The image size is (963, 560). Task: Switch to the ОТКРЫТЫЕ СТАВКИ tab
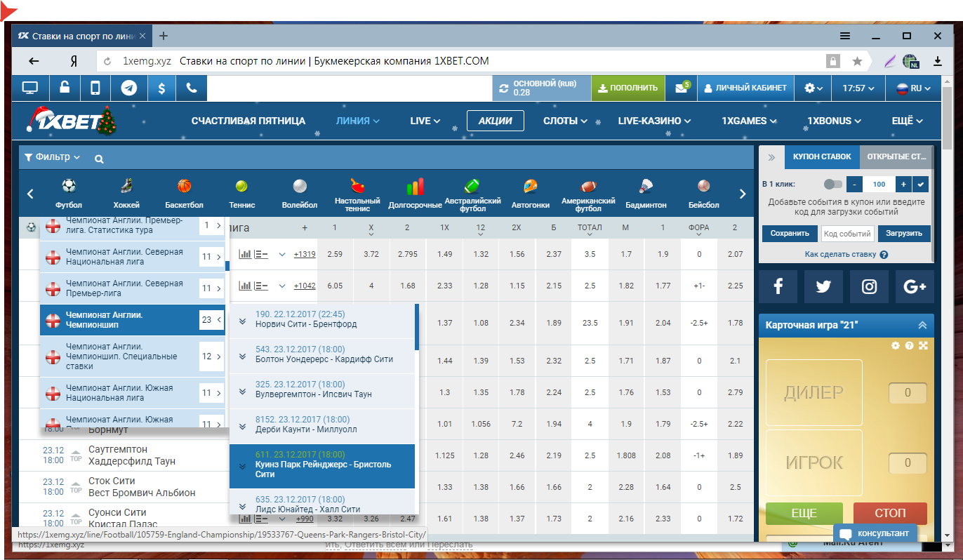coord(896,156)
